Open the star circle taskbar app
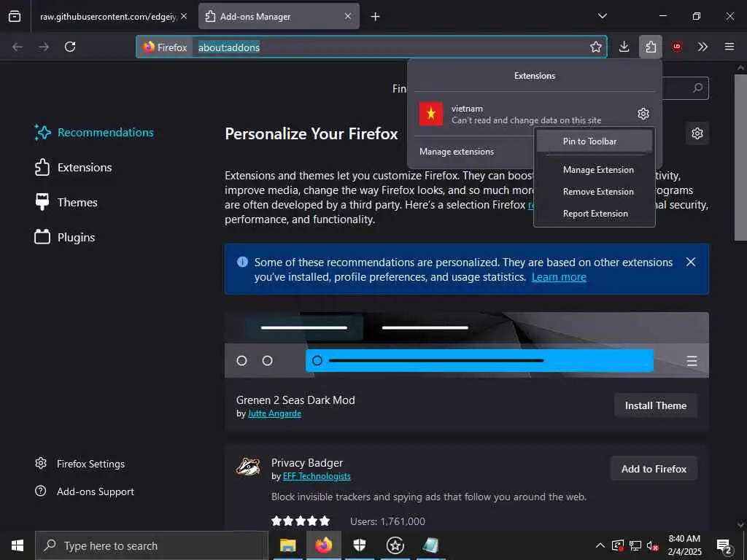 [x=395, y=545]
